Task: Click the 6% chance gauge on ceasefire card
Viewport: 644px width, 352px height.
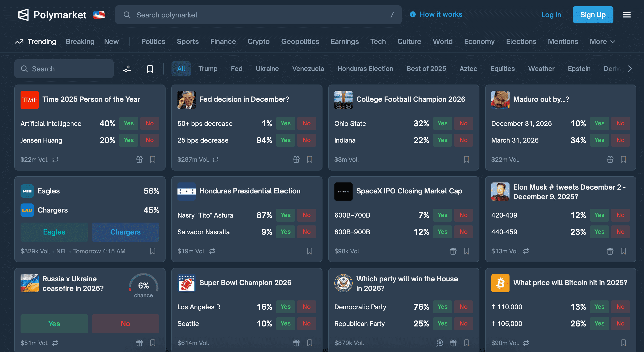Action: (143, 286)
